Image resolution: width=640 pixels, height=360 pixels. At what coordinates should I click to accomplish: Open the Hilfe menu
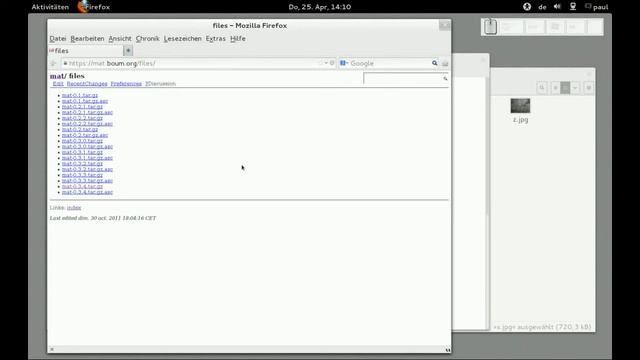(238, 38)
